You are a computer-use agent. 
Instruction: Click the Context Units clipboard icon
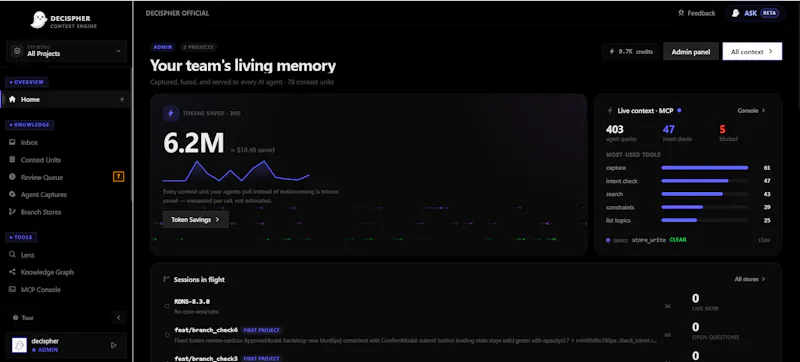click(12, 160)
